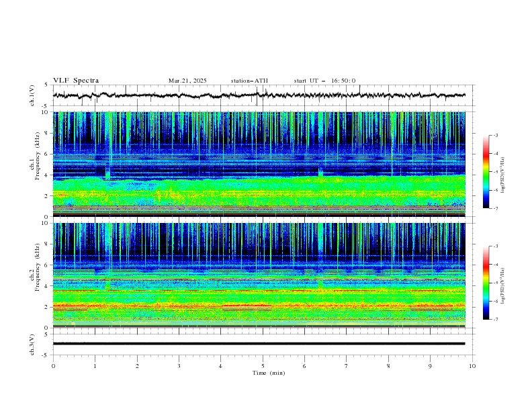Click the ch.2 spectrogram panel
Viewport: 532px width, 411px height.
[x=259, y=275]
